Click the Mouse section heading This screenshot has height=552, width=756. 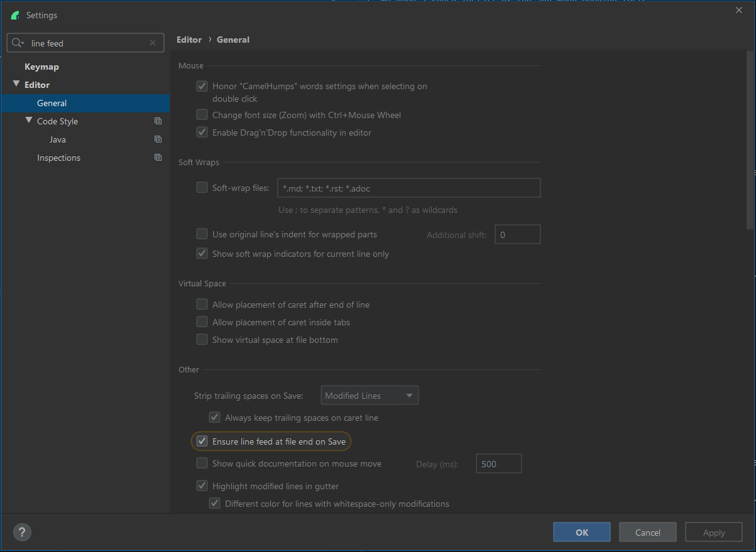(x=191, y=65)
